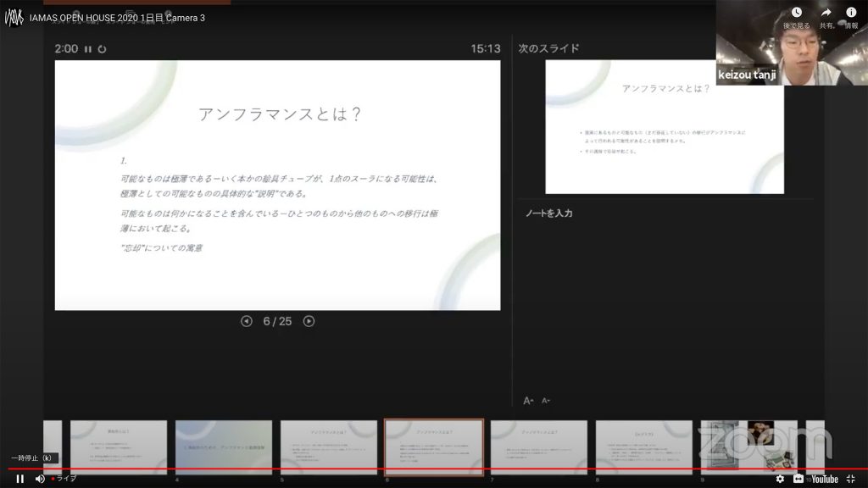Reset the presenter timer

[102, 48]
